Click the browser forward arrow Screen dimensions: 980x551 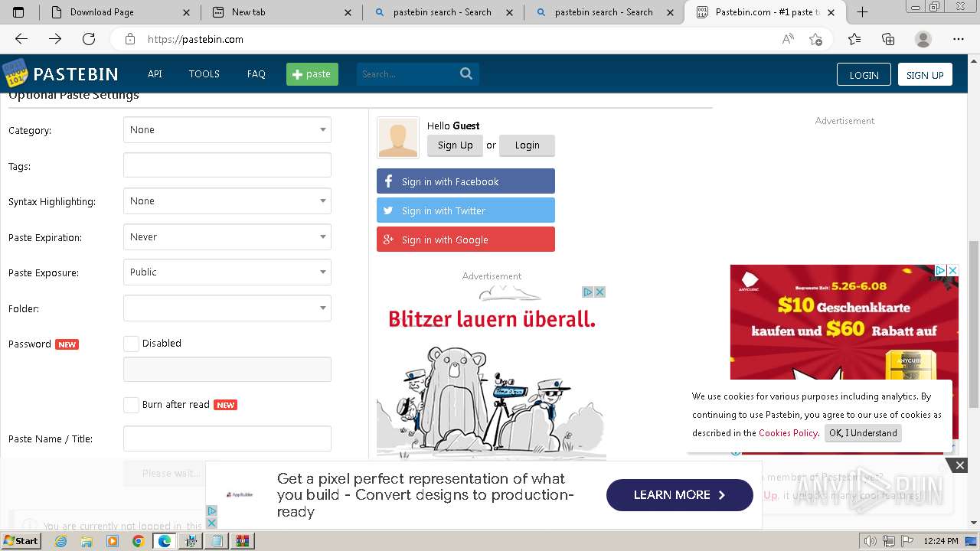tap(55, 39)
